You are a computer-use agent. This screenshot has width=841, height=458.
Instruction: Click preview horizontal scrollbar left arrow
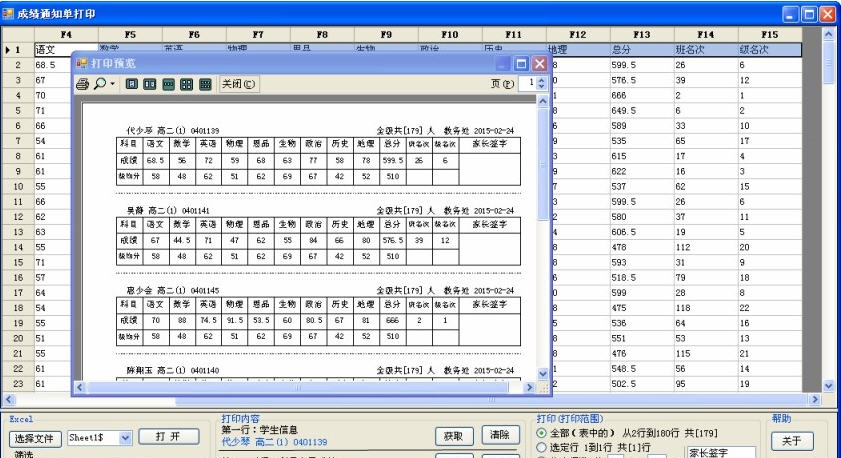pyautogui.click(x=80, y=387)
